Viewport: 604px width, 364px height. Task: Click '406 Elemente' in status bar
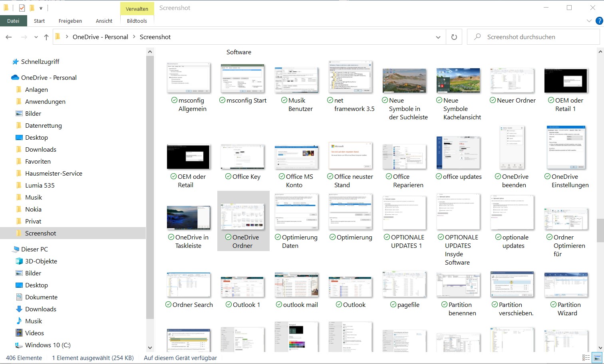24,358
